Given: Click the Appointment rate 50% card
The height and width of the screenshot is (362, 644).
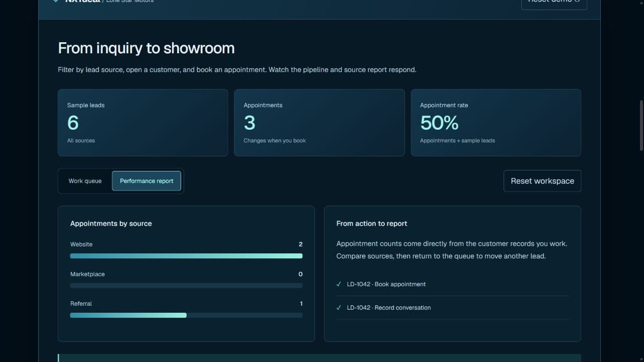Looking at the screenshot, I should 496,123.
